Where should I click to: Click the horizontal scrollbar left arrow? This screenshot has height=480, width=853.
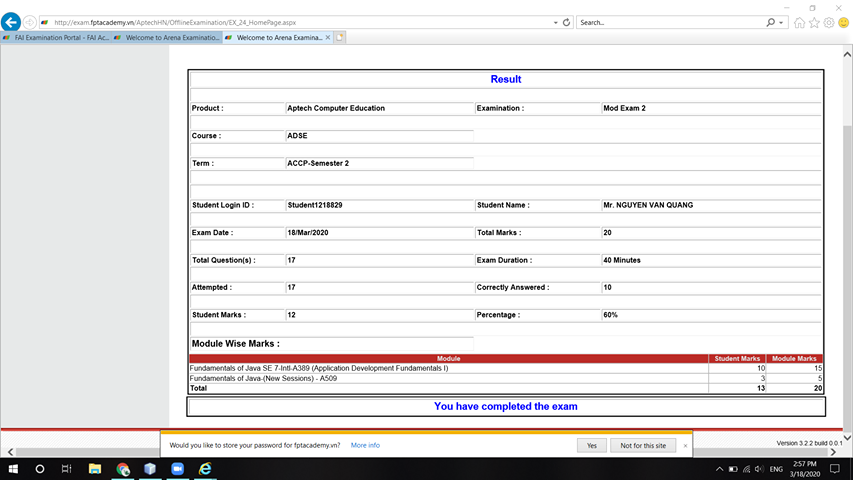10,452
